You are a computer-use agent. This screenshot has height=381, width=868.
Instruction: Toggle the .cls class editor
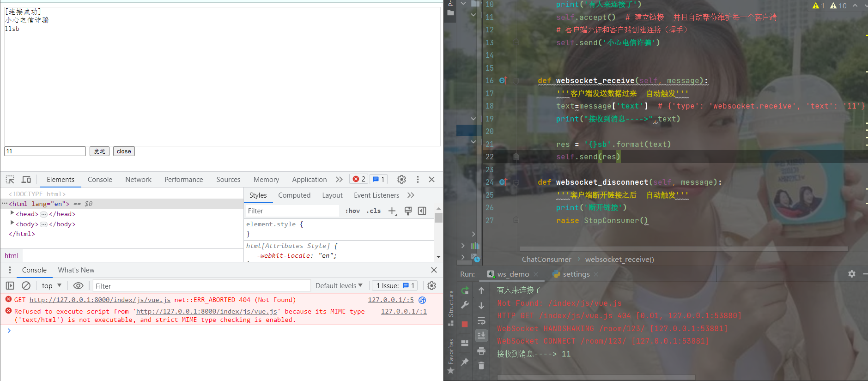(373, 211)
